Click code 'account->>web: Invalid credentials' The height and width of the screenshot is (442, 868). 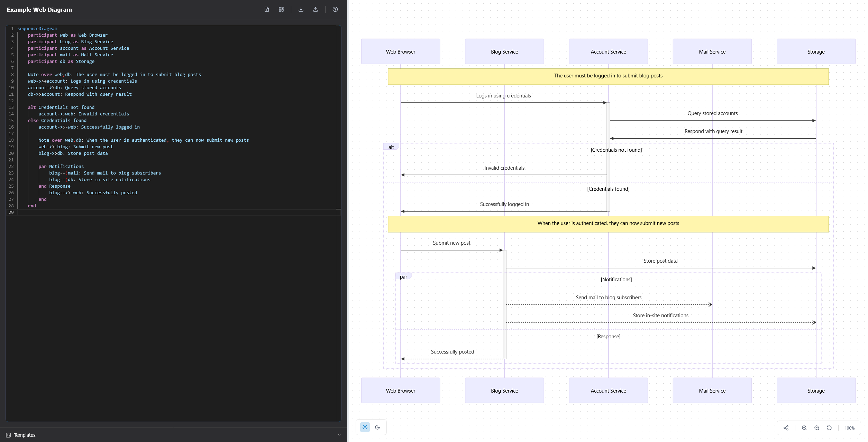click(84, 114)
